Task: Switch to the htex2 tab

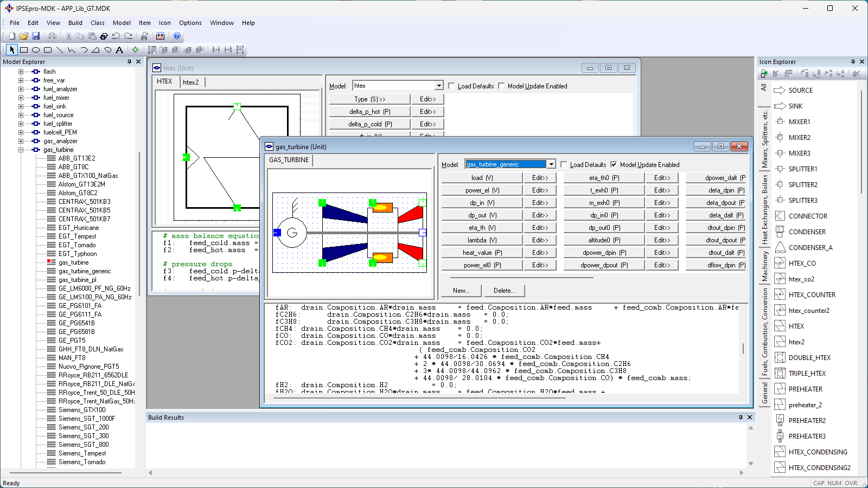Action: (x=190, y=82)
